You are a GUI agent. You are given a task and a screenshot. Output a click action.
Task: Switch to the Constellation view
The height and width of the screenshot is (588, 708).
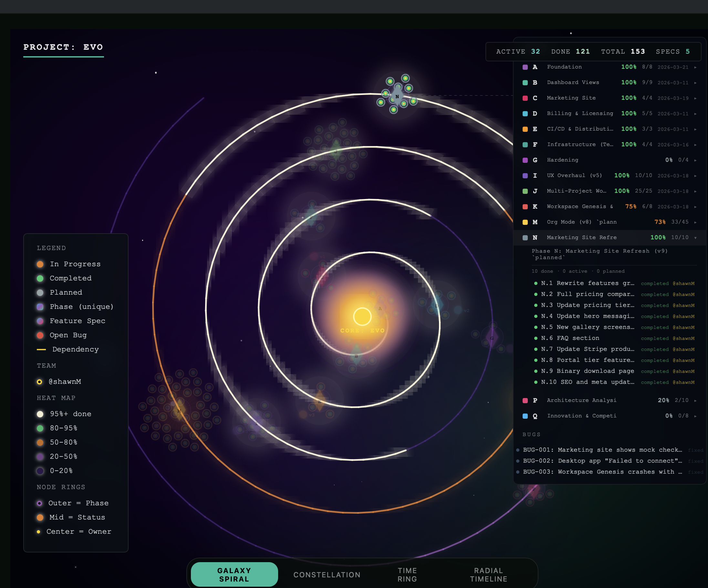327,574
